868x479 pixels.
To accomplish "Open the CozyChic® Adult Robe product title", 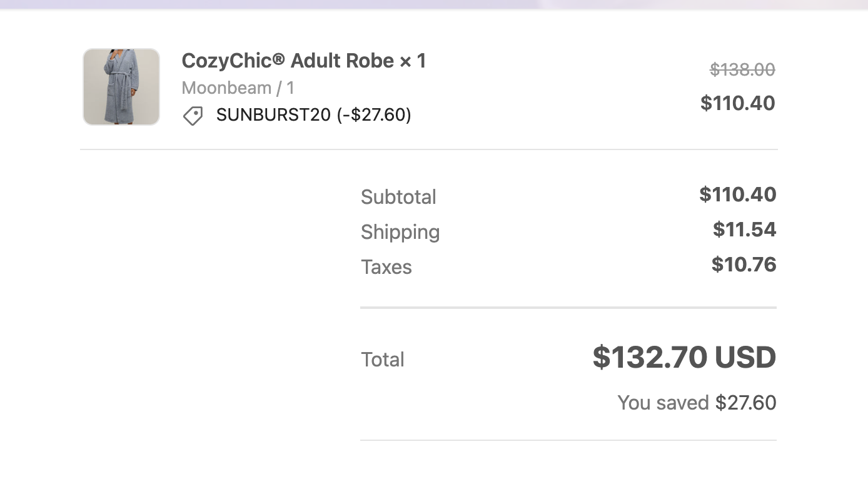I will point(288,61).
